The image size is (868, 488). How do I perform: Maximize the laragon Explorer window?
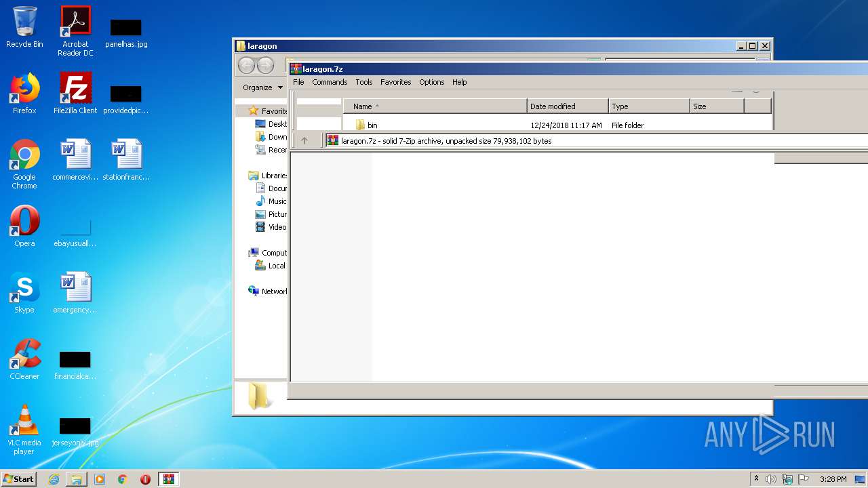753,46
